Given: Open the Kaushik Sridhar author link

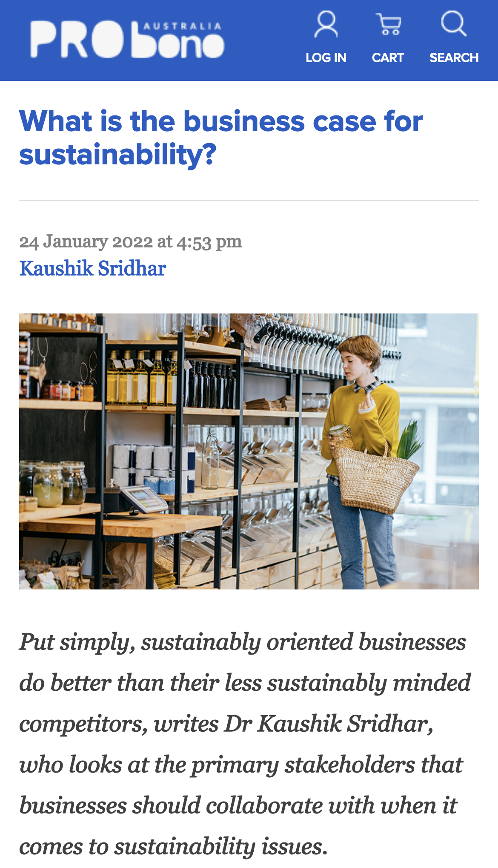Looking at the screenshot, I should (x=93, y=268).
